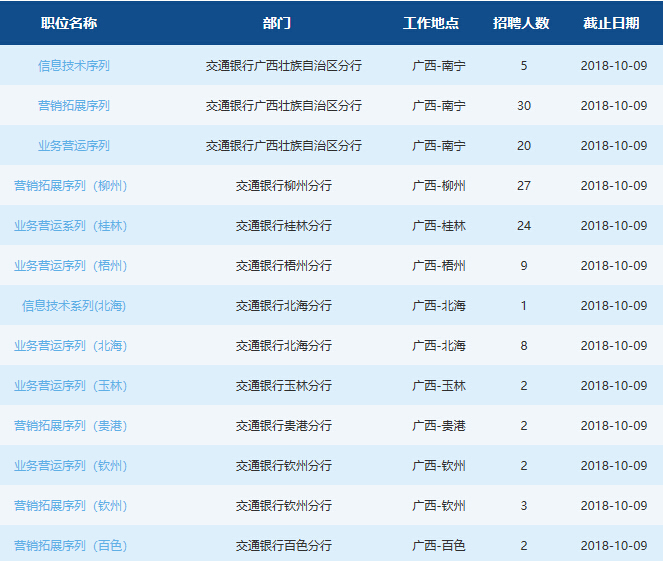
Task: Click the deadline date in 贵港 row
Action: [614, 425]
